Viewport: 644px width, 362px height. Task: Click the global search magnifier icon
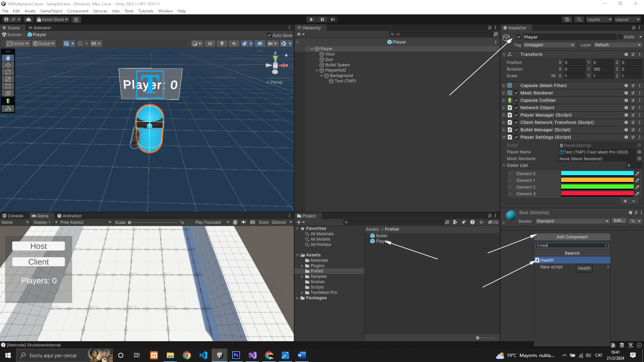click(579, 19)
